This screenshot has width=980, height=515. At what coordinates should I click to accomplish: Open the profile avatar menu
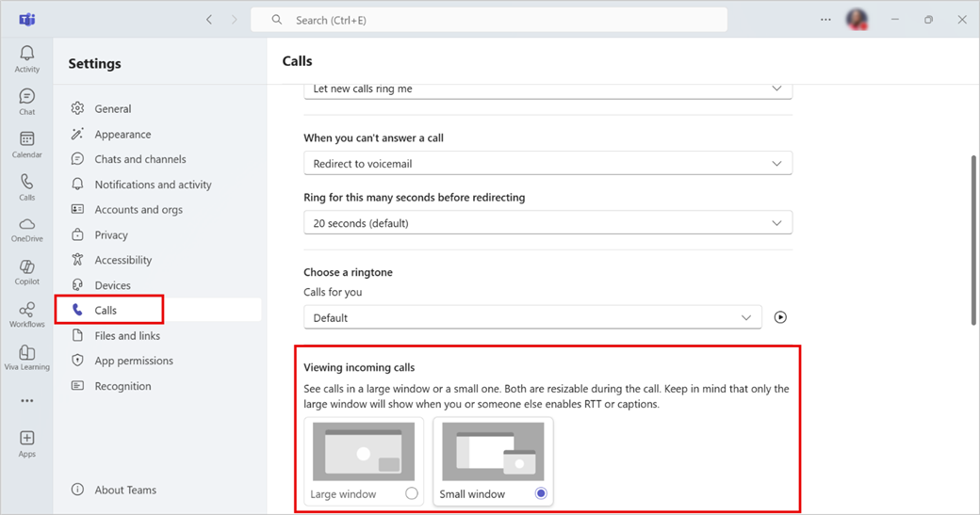click(857, 20)
